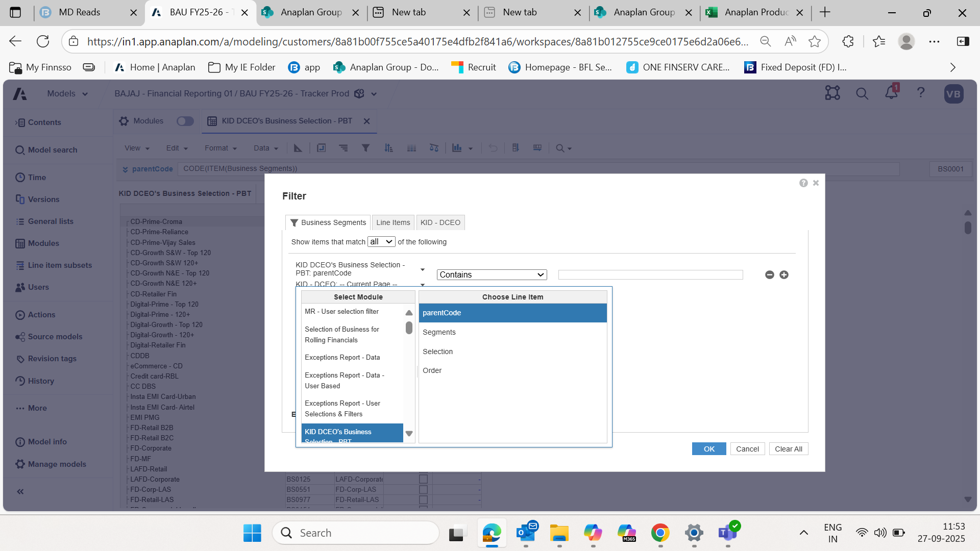Open the Models dropdown
The height and width of the screenshot is (551, 980).
coord(67,94)
